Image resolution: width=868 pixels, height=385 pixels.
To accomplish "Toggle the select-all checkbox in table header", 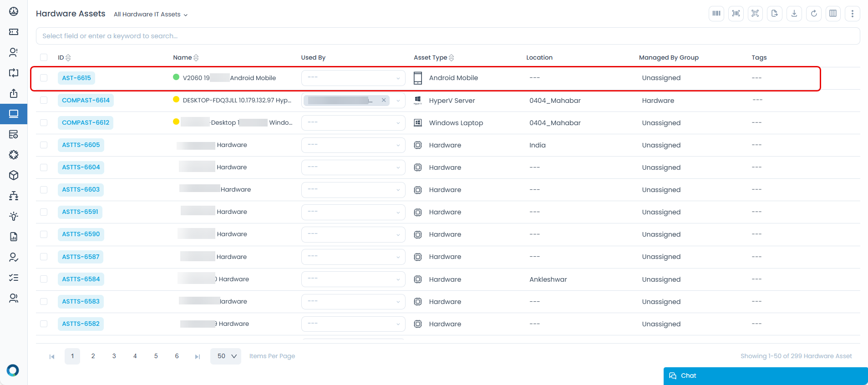I will click(x=44, y=57).
